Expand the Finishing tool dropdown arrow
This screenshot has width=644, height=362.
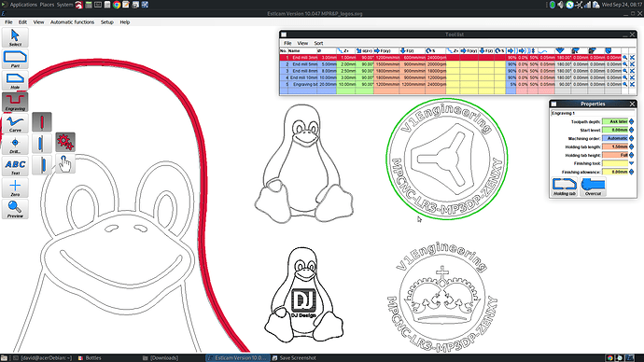point(631,163)
